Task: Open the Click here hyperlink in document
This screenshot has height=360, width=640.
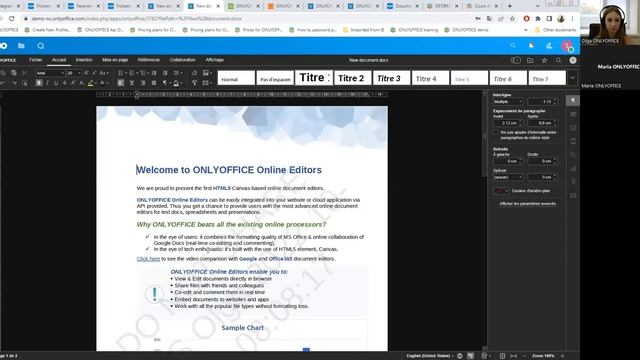Action: tap(148, 259)
